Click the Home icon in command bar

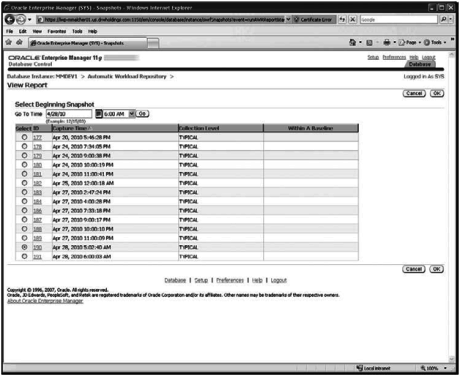click(x=353, y=42)
